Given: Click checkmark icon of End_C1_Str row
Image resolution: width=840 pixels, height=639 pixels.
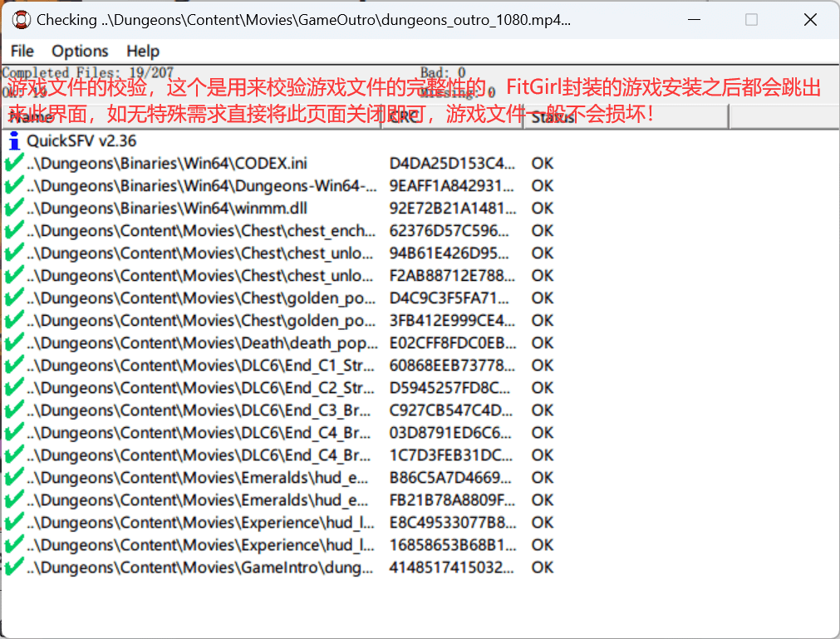Looking at the screenshot, I should tap(14, 366).
